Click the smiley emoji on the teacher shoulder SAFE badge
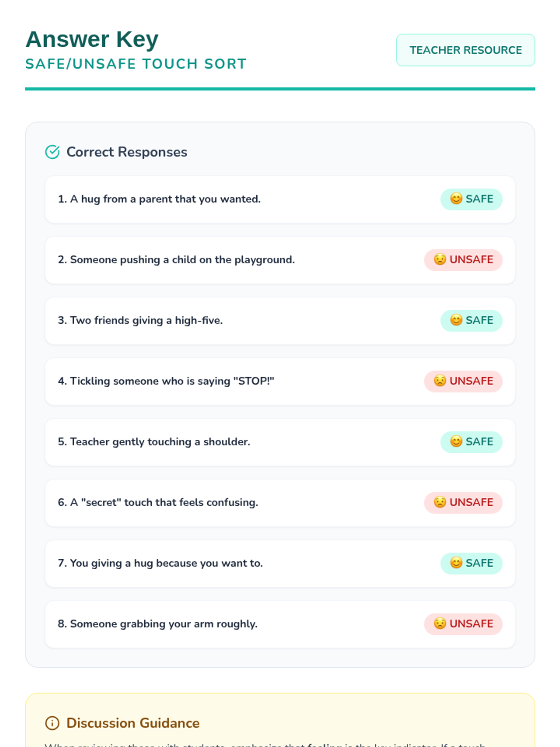This screenshot has width=560, height=747. click(x=456, y=442)
